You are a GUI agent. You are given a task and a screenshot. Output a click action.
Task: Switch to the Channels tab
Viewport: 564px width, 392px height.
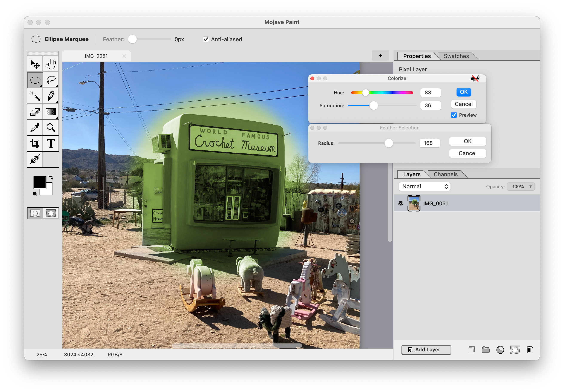pos(446,174)
